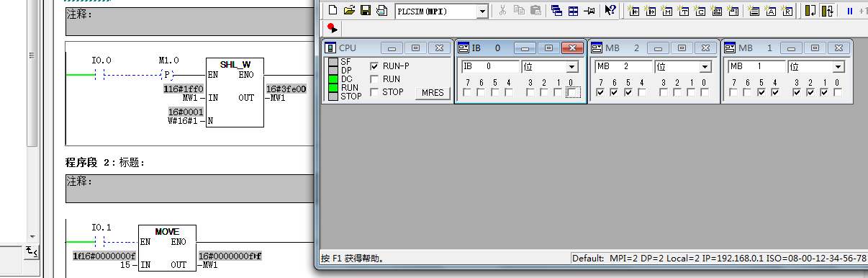Viewport: 868px width, 278px height.
Task: Open the format dropdown in IB 0 window
Action: [572, 67]
